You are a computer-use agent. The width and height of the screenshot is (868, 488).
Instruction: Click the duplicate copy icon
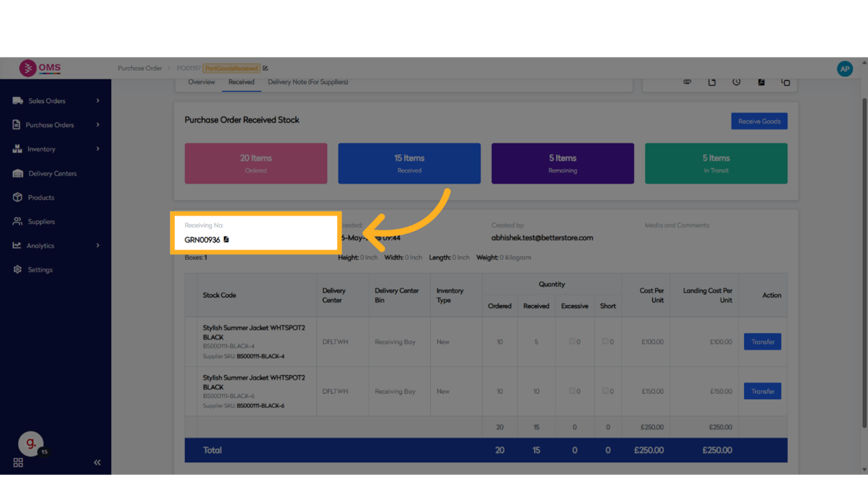786,82
